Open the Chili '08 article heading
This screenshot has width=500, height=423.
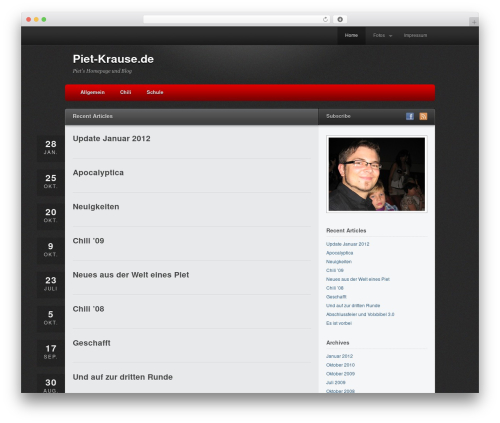(88, 309)
